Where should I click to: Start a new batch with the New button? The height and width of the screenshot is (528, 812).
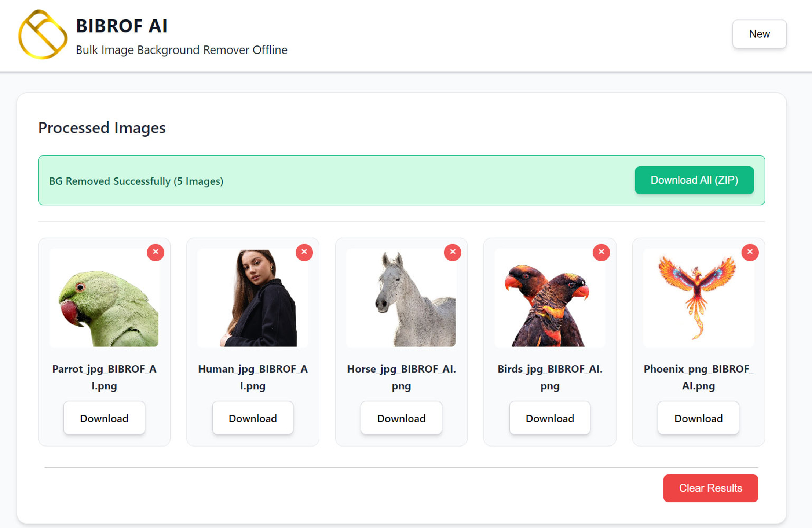759,34
